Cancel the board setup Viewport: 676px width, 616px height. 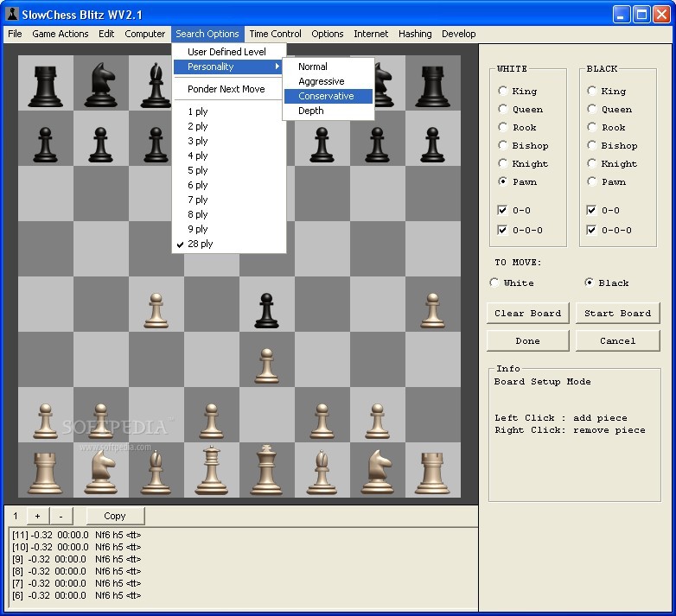click(x=617, y=340)
